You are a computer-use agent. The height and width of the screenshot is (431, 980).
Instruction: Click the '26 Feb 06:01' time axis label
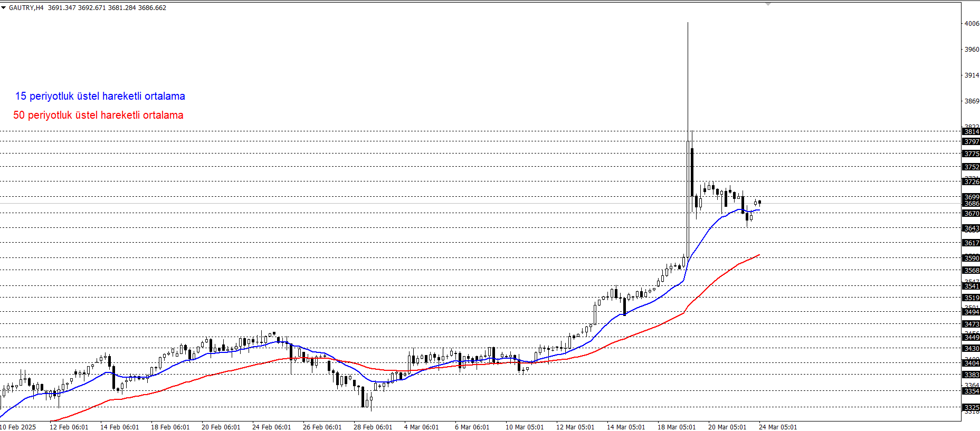click(x=322, y=427)
